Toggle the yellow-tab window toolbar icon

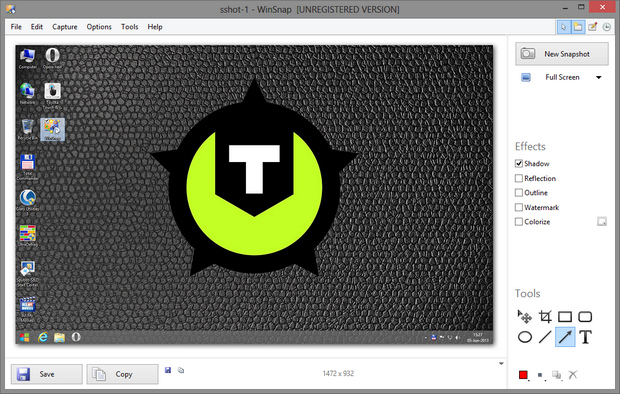[x=578, y=27]
